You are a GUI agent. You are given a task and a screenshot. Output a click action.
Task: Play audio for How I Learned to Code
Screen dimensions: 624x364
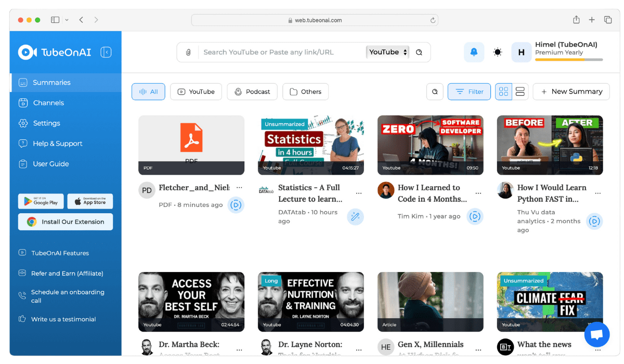(x=475, y=216)
